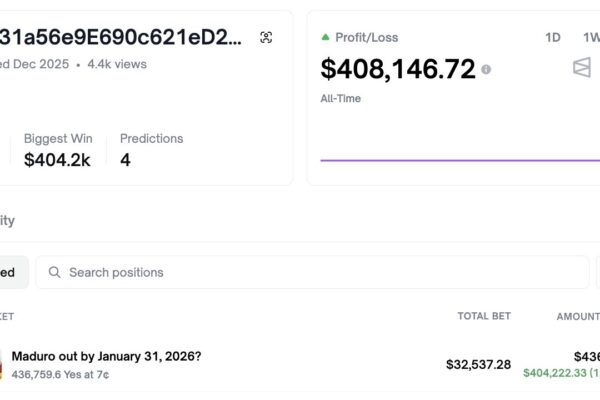Click the Polymarket logo in the chart card
The height and width of the screenshot is (400, 600).
click(x=582, y=67)
